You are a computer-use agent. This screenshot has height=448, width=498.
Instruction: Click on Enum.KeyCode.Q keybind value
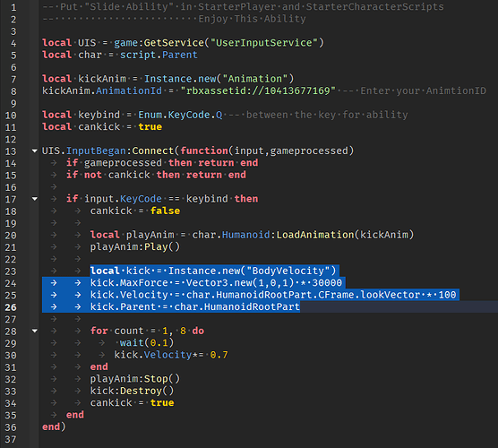tap(180, 115)
